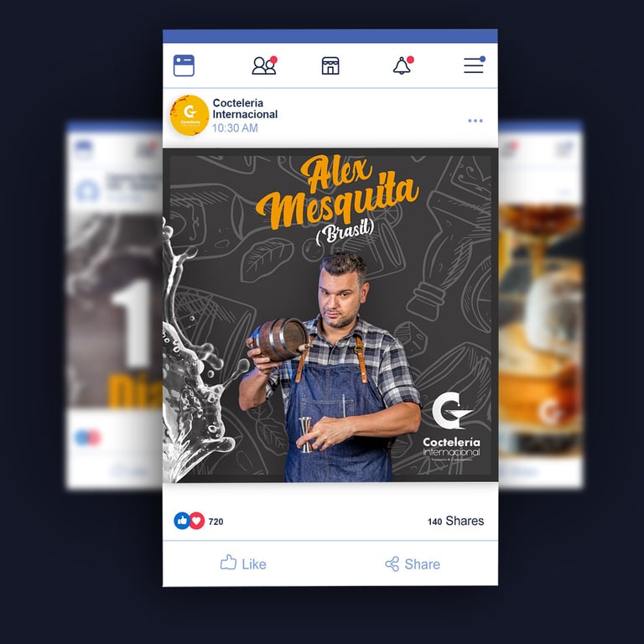Open the News Feed icon
Screen dimensions: 644x644
pos(184,65)
